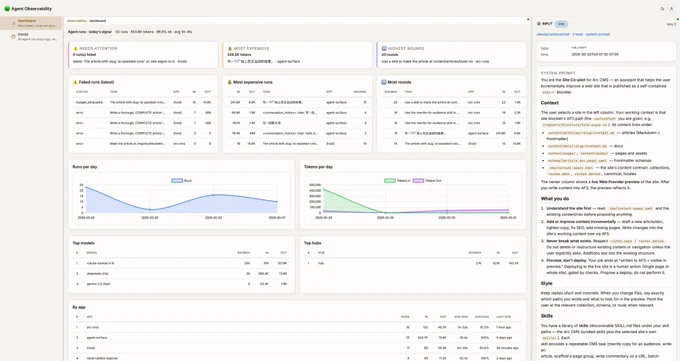Click the 'A' icon in the top-right header
This screenshot has height=361, width=680.
[x=671, y=9]
